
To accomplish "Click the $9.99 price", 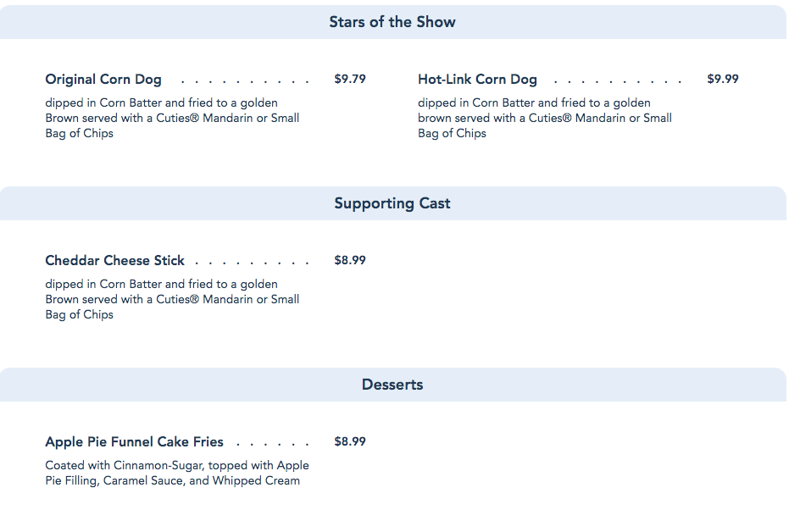I will tap(723, 79).
